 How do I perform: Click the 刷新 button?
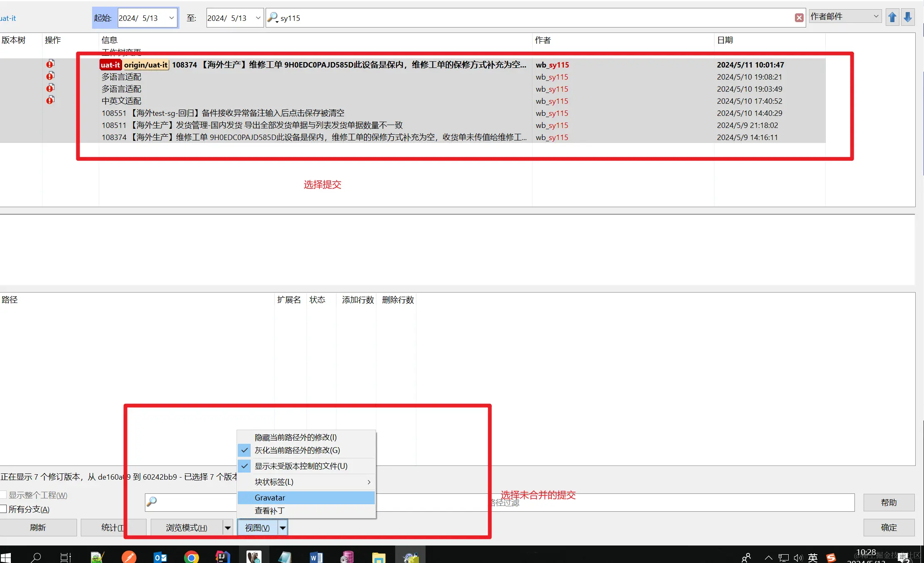[x=38, y=528]
